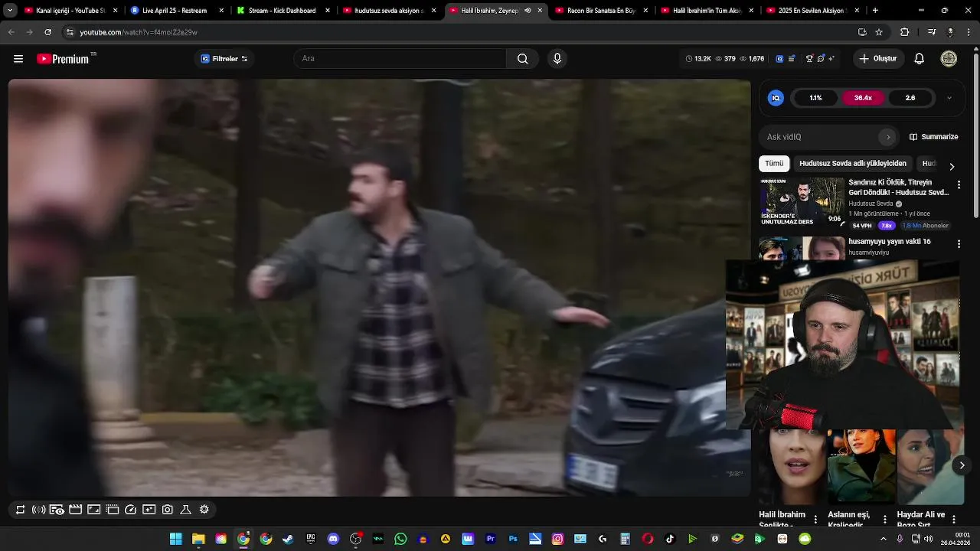
Task: Click the Summarize button
Action: (x=934, y=137)
